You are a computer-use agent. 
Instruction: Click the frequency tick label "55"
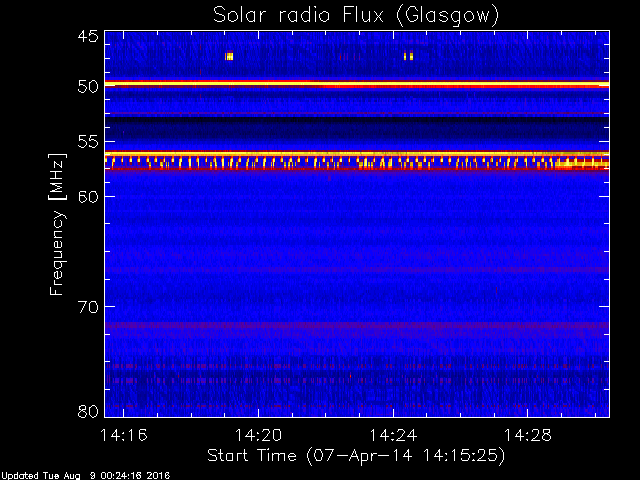pyautogui.click(x=88, y=142)
